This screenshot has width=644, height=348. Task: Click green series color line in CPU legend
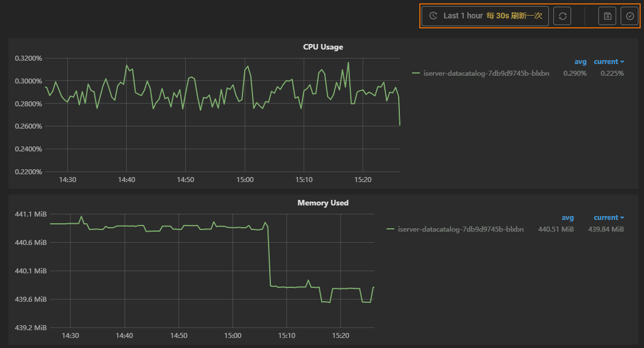tap(416, 73)
